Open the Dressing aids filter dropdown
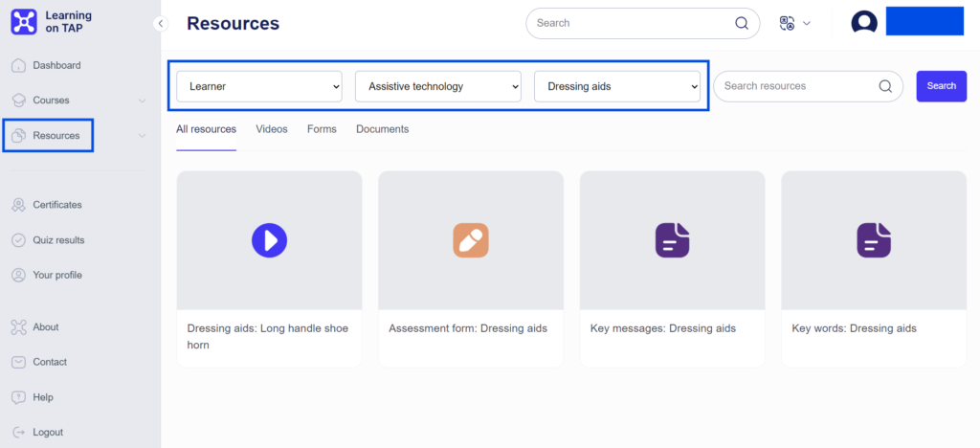 pos(617,86)
